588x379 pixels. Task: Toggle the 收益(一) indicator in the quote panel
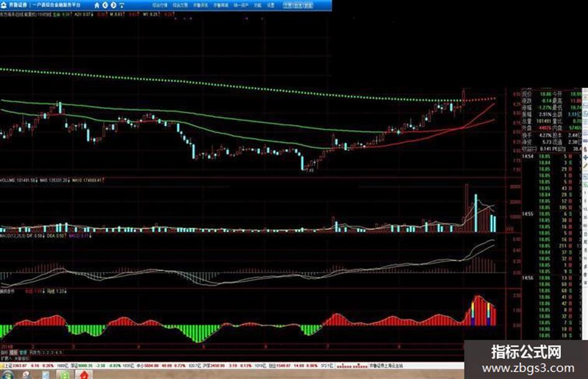530,149
